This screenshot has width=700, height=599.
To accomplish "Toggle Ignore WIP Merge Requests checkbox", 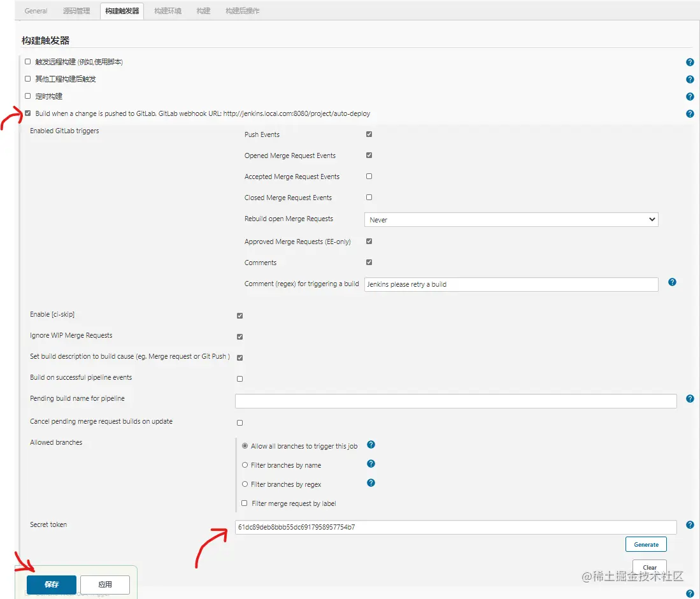I will [239, 337].
